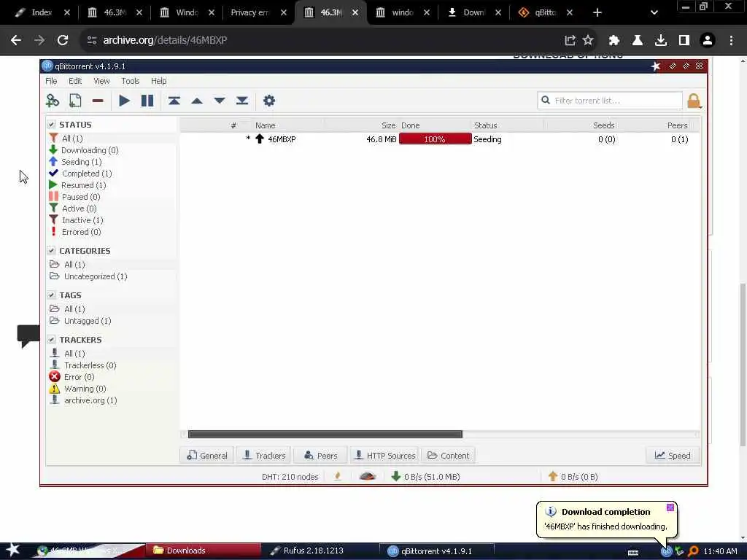The image size is (747, 560).
Task: Click the browser profile avatar icon
Action: pyautogui.click(x=708, y=40)
